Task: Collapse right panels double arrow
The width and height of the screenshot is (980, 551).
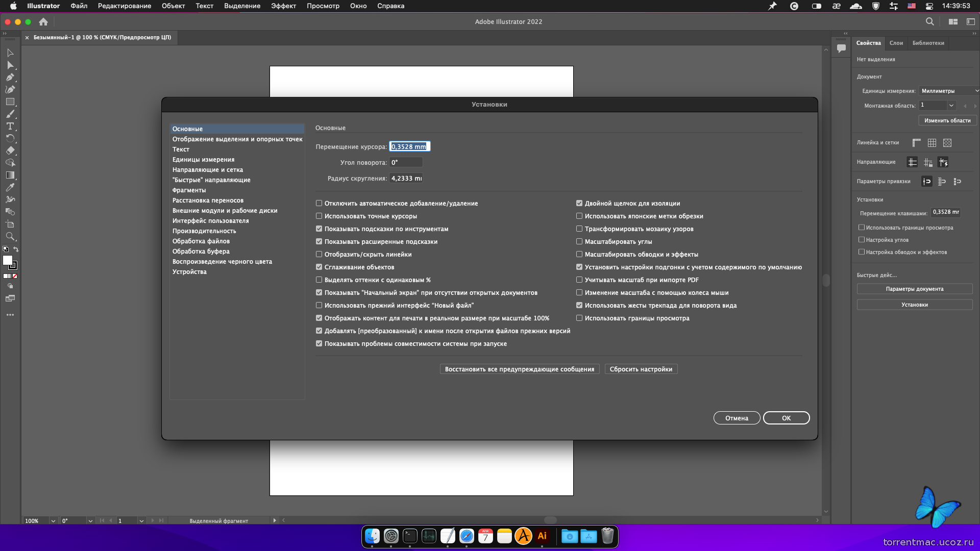Action: pyautogui.click(x=974, y=33)
